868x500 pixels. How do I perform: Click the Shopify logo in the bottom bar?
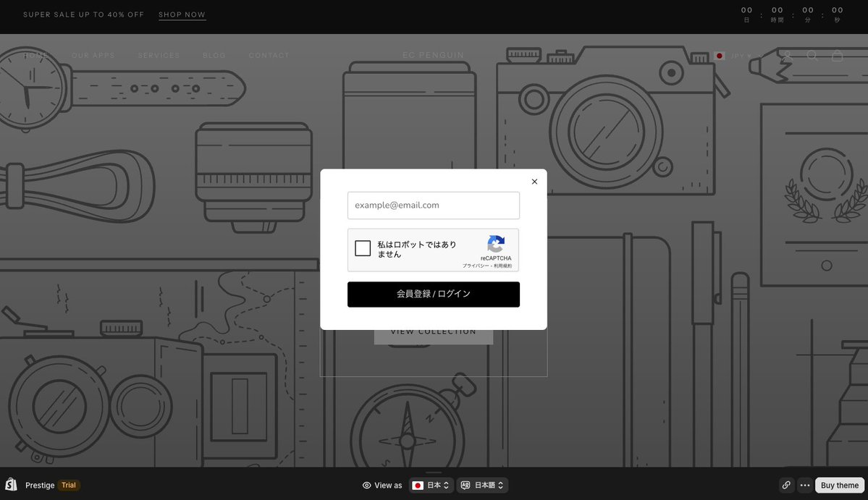tap(10, 484)
